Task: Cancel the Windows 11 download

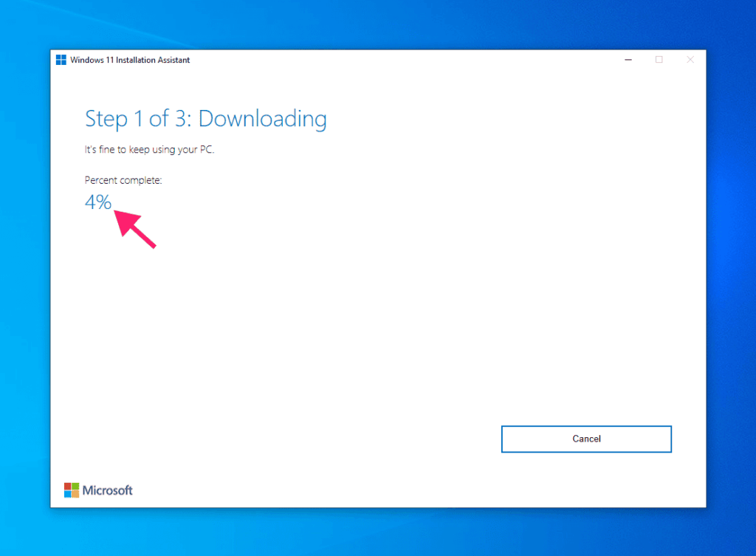Action: (586, 439)
